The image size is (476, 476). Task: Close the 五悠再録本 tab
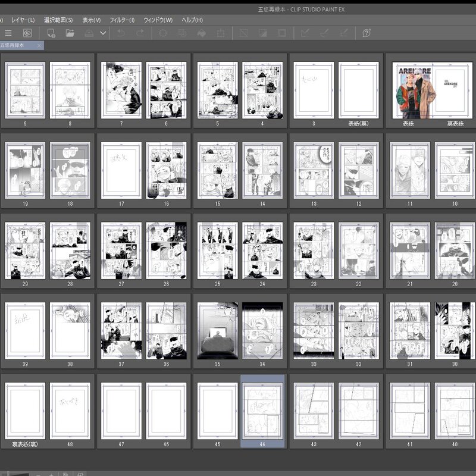click(x=39, y=46)
